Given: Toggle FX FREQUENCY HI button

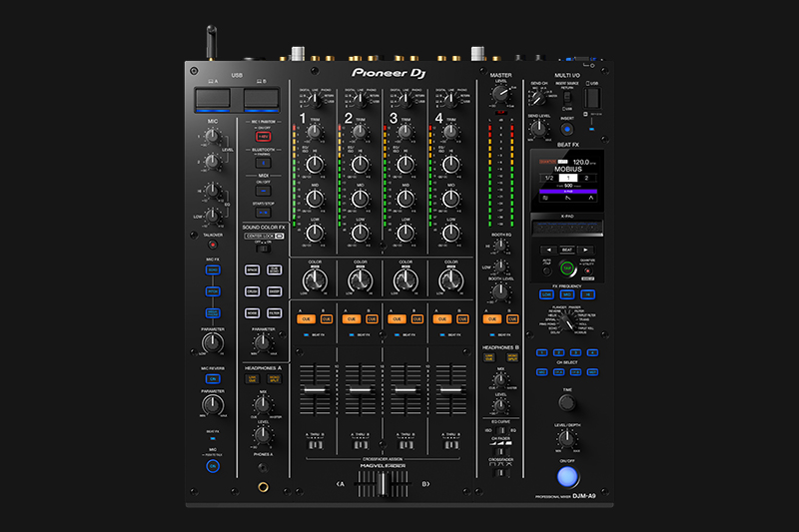Looking at the screenshot, I should coord(587,294).
